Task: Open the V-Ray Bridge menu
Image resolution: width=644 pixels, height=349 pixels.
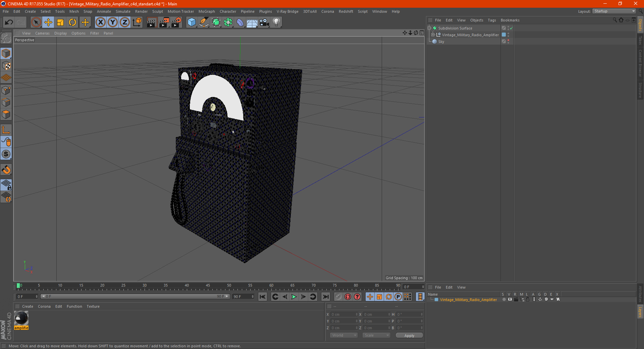Action: click(x=287, y=11)
